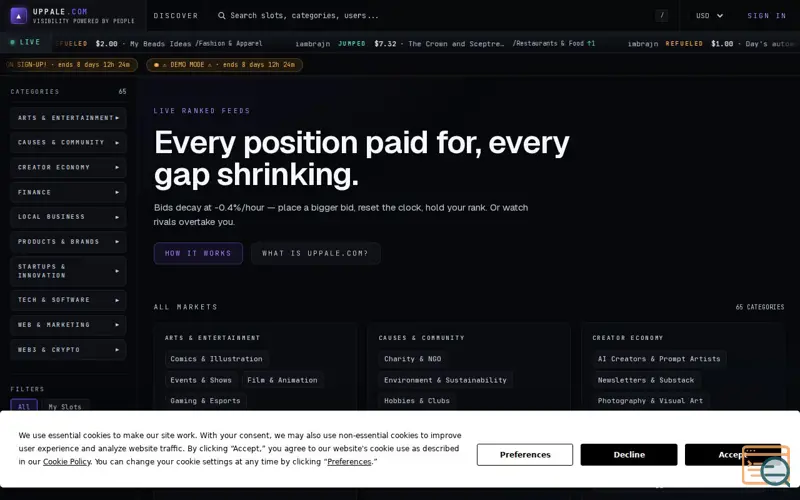800x500 pixels.
Task: Expand Tech & Software sidebar category
Action: (x=68, y=300)
